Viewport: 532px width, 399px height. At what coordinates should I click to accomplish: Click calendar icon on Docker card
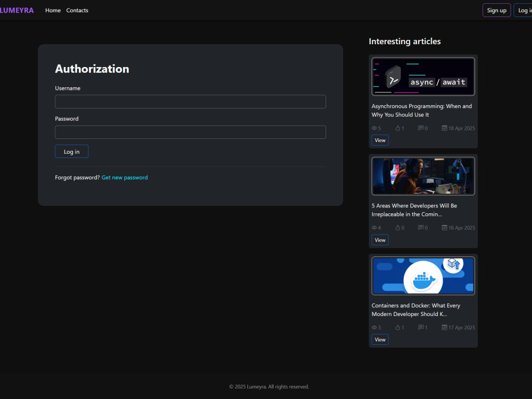click(444, 327)
